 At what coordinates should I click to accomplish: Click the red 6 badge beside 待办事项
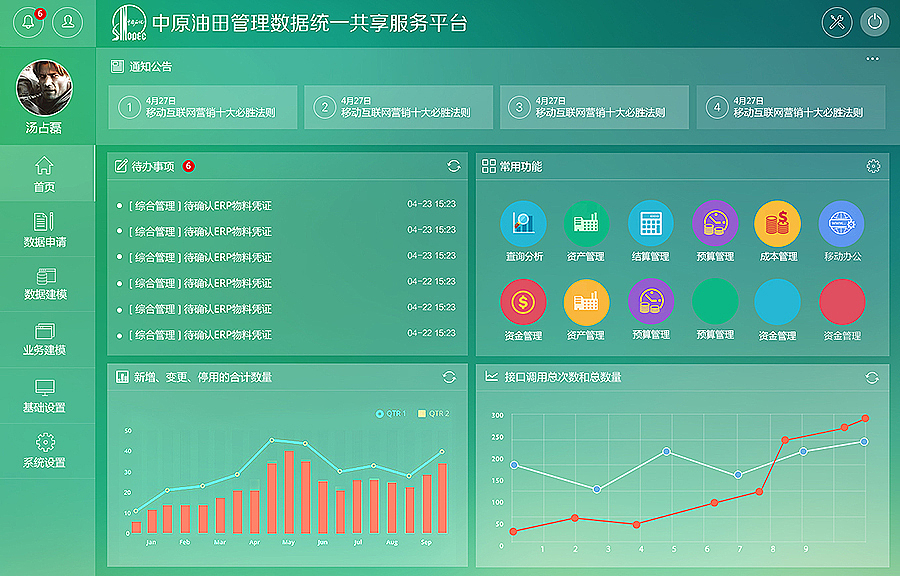pos(188,166)
